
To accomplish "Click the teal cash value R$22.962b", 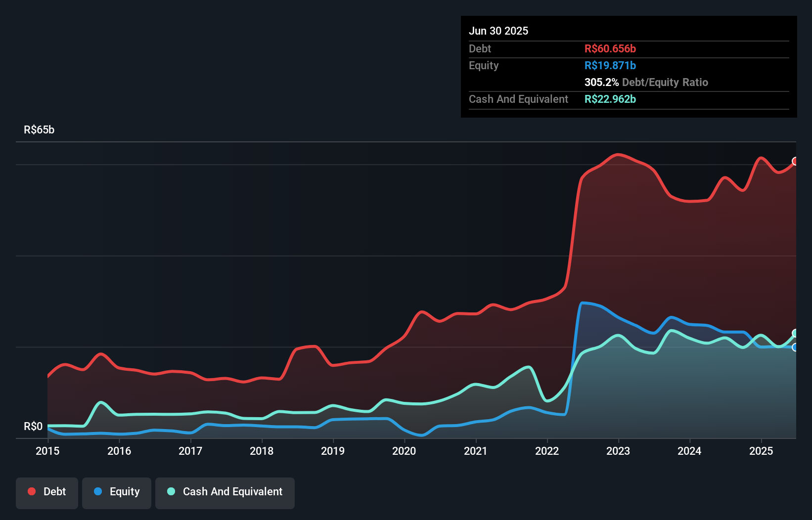I will coord(610,99).
